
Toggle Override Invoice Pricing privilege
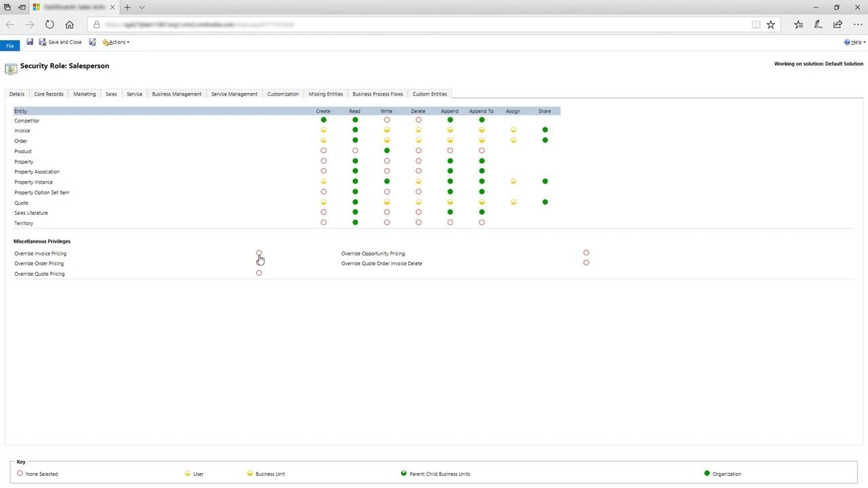pos(259,253)
